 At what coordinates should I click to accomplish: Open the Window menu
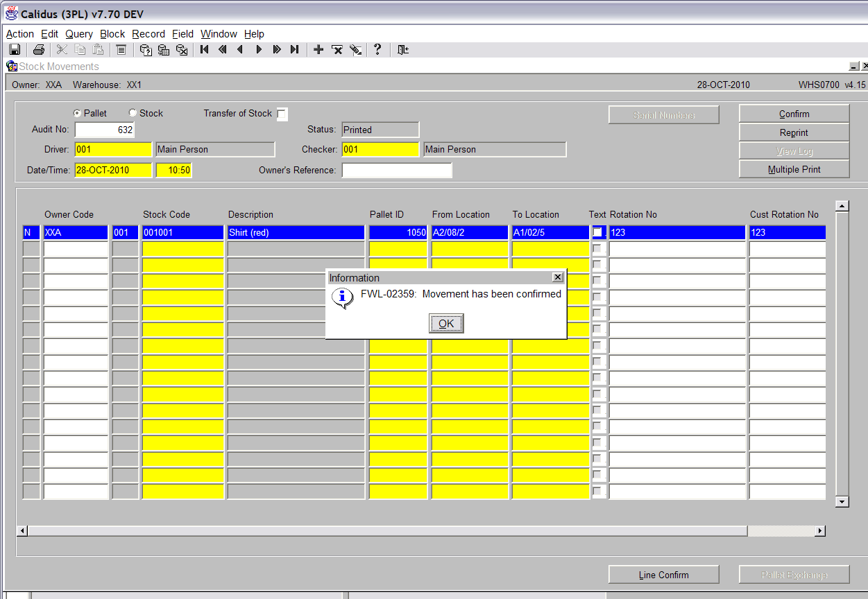219,34
